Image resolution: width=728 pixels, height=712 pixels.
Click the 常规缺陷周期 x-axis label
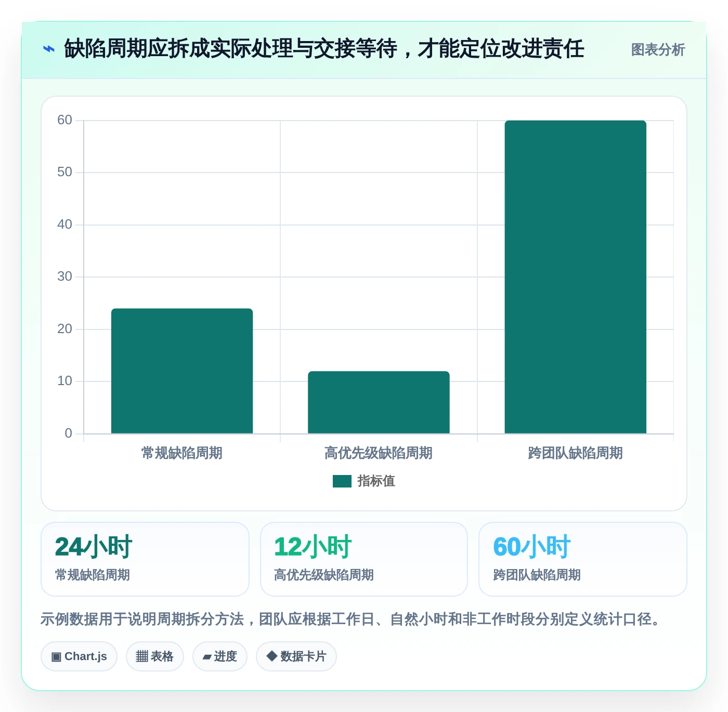(182, 453)
